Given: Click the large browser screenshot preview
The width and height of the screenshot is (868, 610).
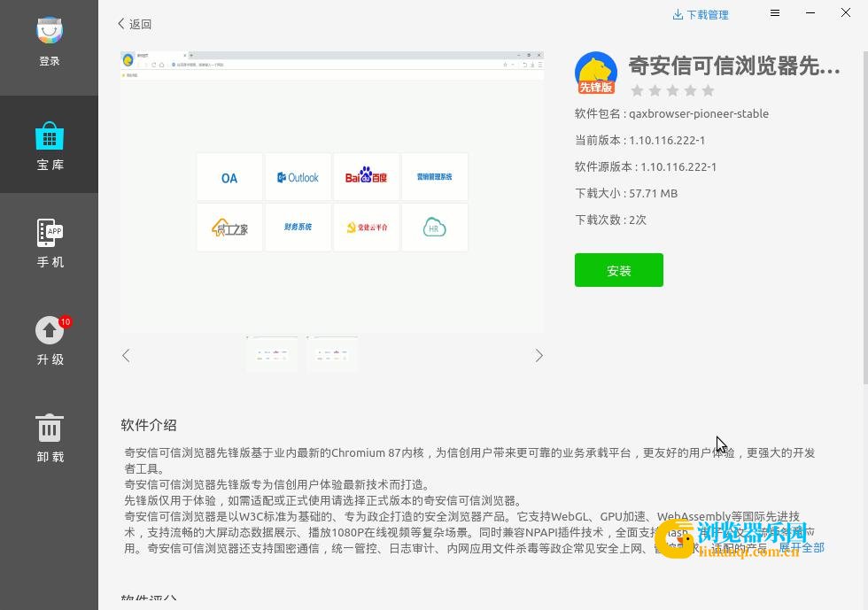Looking at the screenshot, I should [x=332, y=191].
